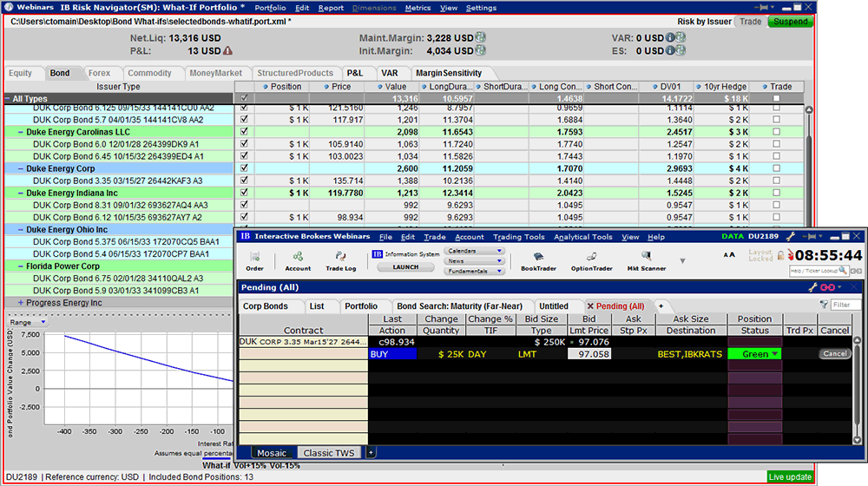The width and height of the screenshot is (868, 486).
Task: Click the Trade button beside Risk by Issuer
Action: pyautogui.click(x=750, y=22)
